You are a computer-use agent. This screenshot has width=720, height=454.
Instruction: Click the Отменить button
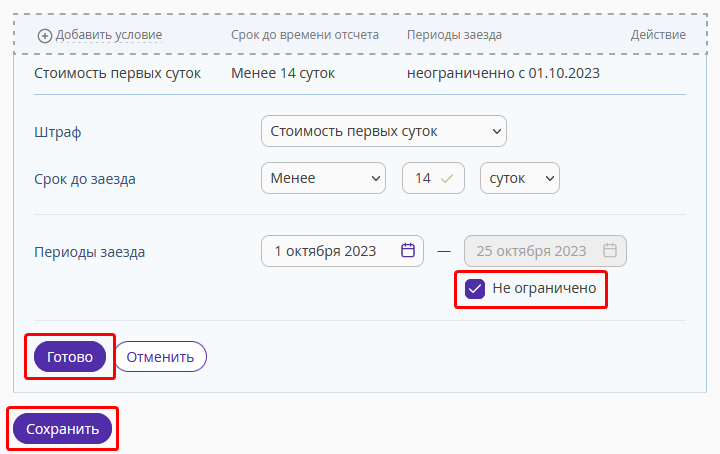tap(160, 357)
